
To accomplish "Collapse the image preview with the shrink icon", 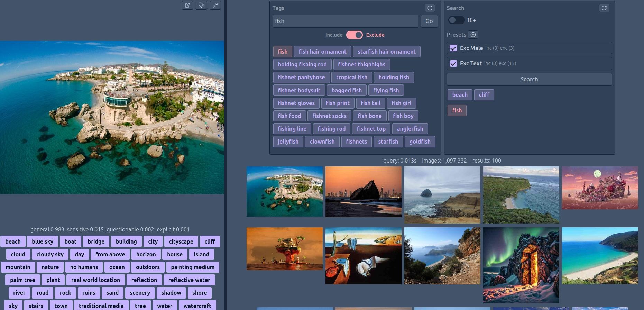I will coord(215,5).
